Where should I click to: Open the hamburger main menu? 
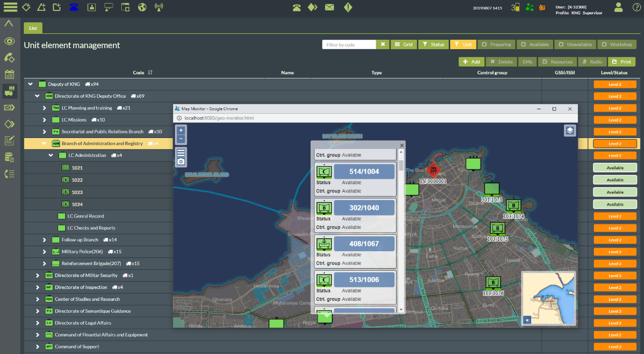point(10,7)
